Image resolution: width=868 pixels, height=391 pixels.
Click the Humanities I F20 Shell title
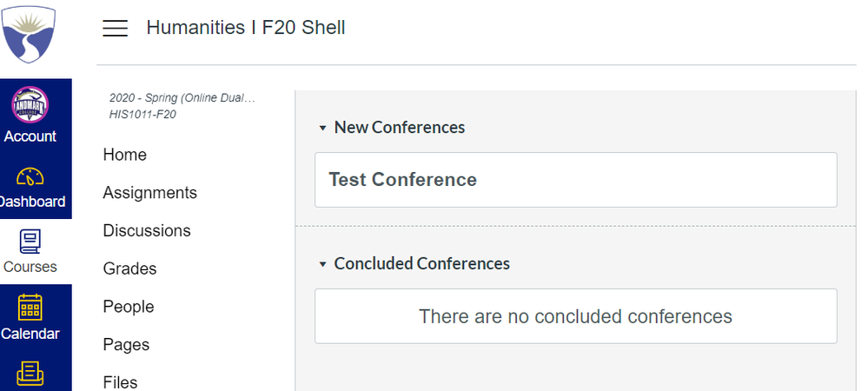pyautogui.click(x=246, y=28)
